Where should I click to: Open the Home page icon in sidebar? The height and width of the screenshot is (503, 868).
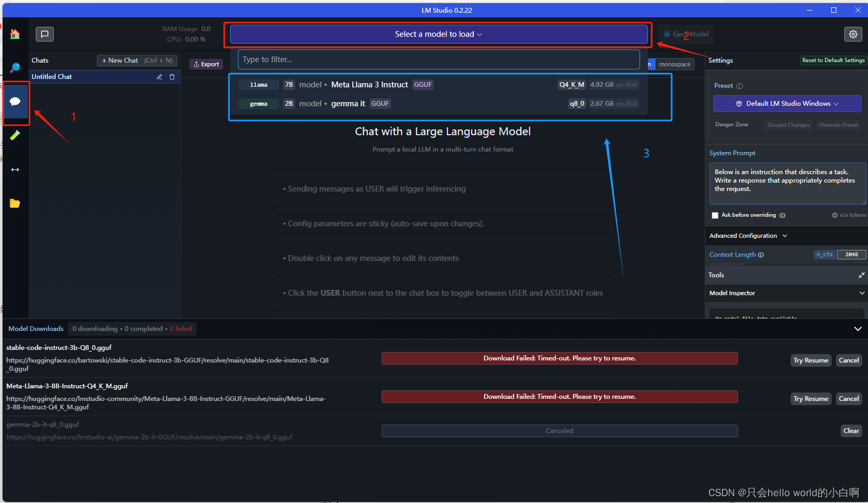click(15, 34)
